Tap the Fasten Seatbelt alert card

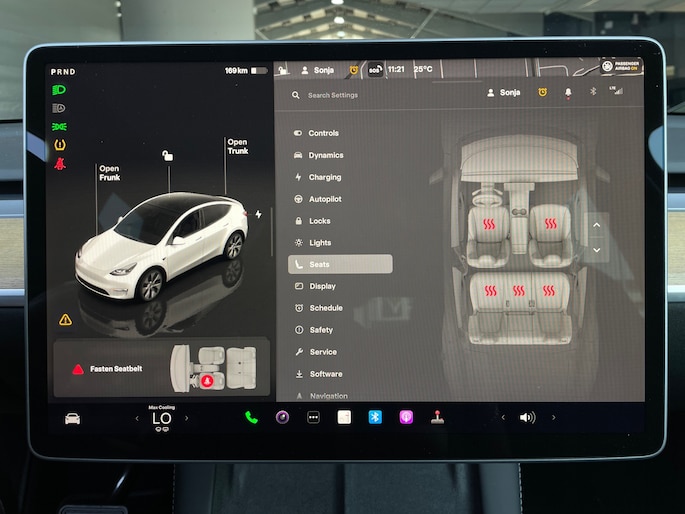(162, 368)
